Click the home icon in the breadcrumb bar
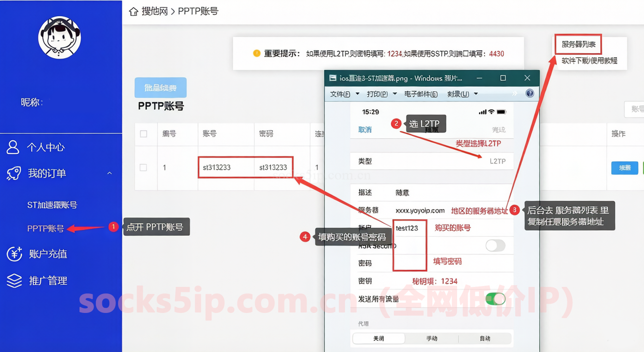 (133, 11)
